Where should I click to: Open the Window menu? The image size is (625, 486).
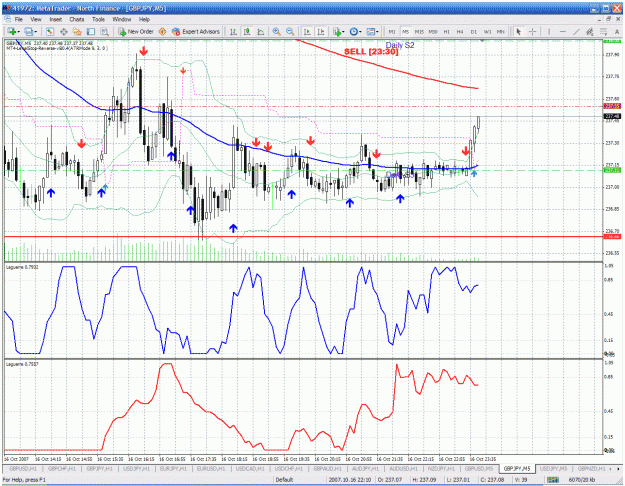[122, 19]
